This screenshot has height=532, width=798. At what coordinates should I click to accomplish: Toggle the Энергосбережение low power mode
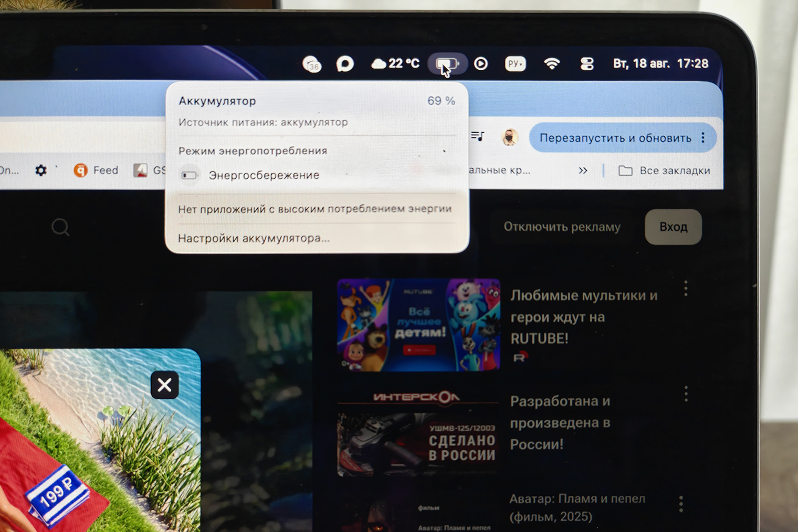pos(190,175)
